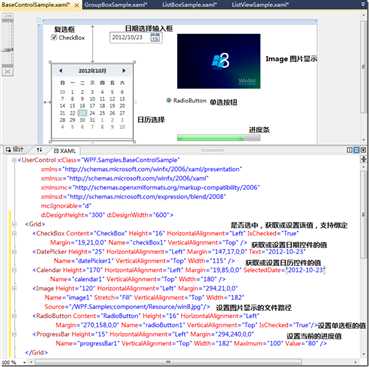Select day 31 in the calendar
Image resolution: width=369 pixels, height=367 pixels.
(x=92, y=120)
